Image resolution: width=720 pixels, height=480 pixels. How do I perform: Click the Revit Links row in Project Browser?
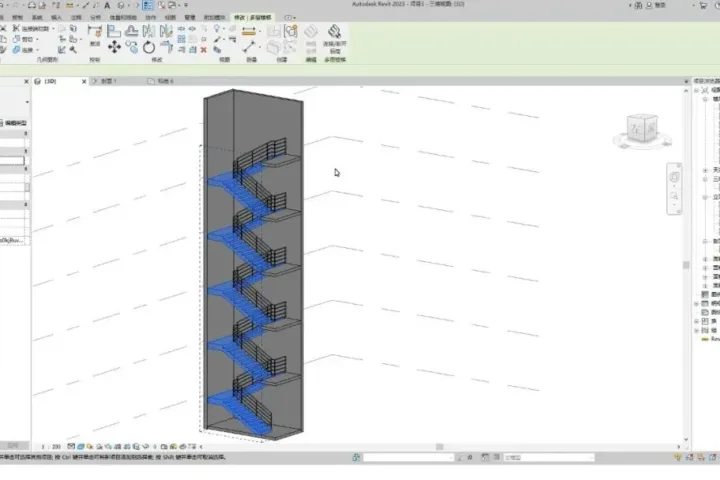711,339
